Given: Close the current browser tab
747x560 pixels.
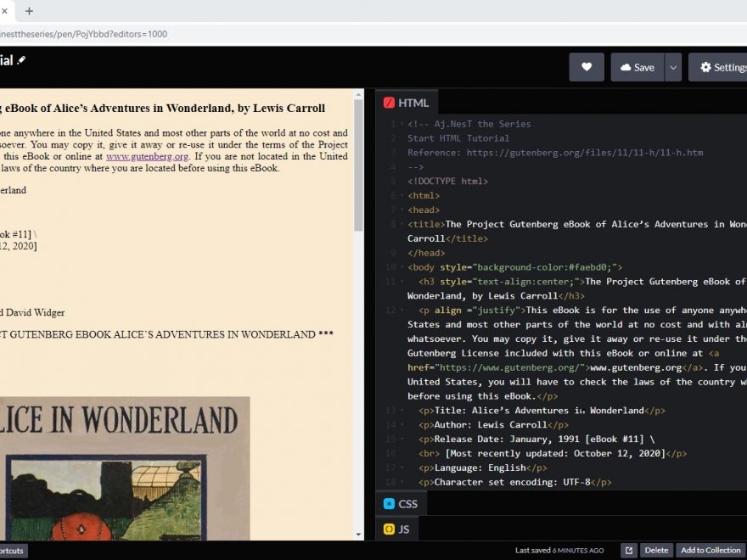Looking at the screenshot, I should pyautogui.click(x=4, y=11).
